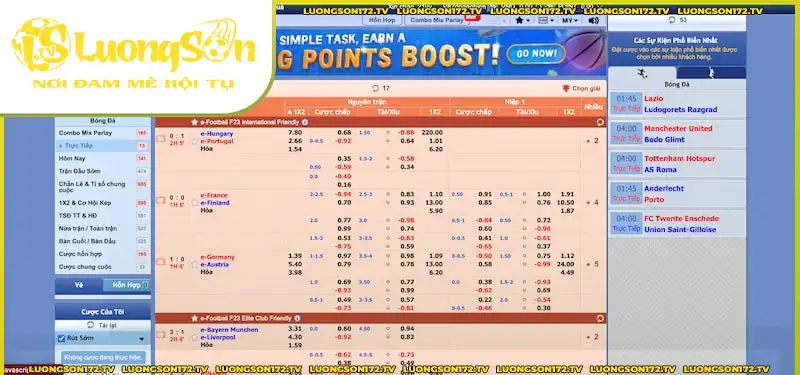Viewport: 800px width, 375px height.
Task: Click e-Germany win odds 1.39
Action: click(x=295, y=256)
